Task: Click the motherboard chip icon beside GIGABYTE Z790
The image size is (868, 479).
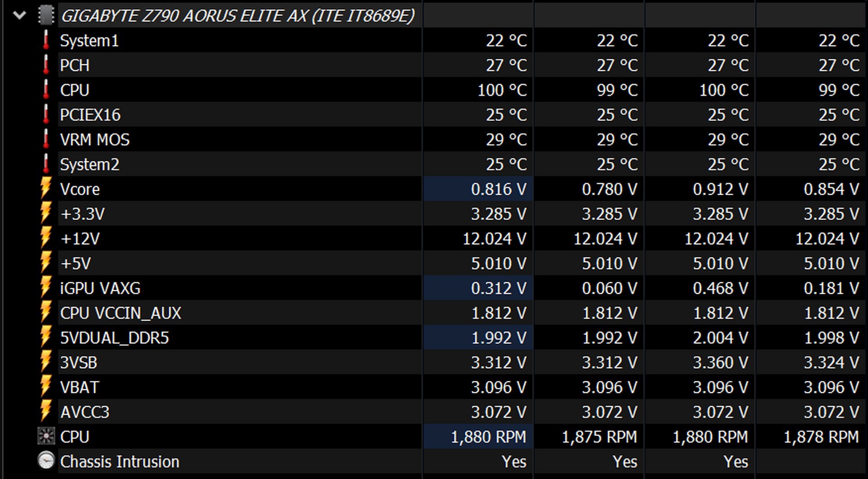Action: [46, 15]
